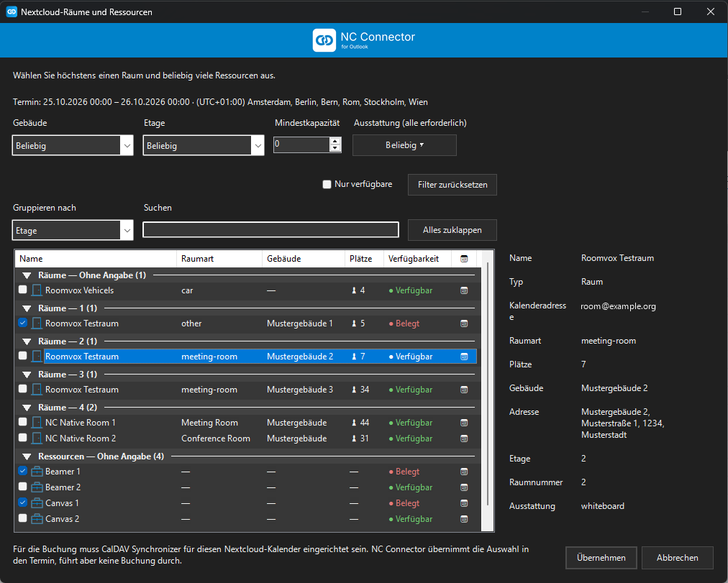This screenshot has height=583, width=728.
Task: Click the room list vertical scrollbar
Action: 488,384
